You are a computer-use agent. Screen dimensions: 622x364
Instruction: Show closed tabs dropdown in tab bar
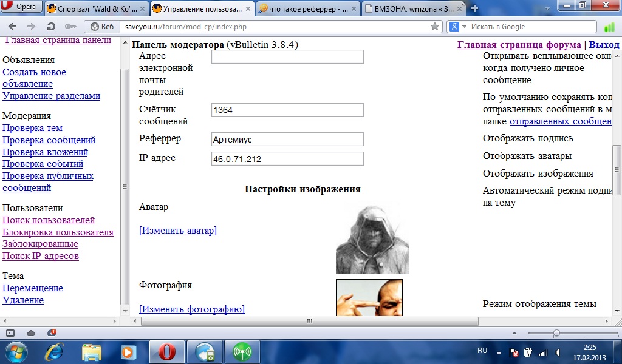[547, 8]
